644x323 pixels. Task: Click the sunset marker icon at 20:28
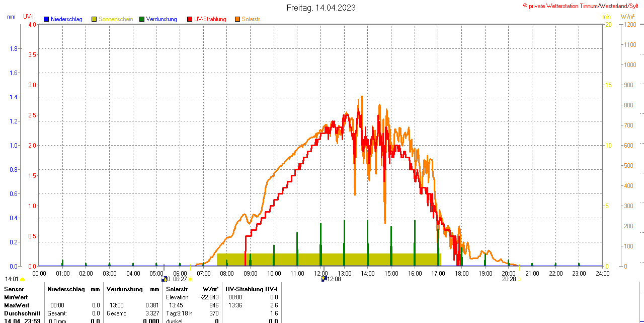tap(519, 279)
